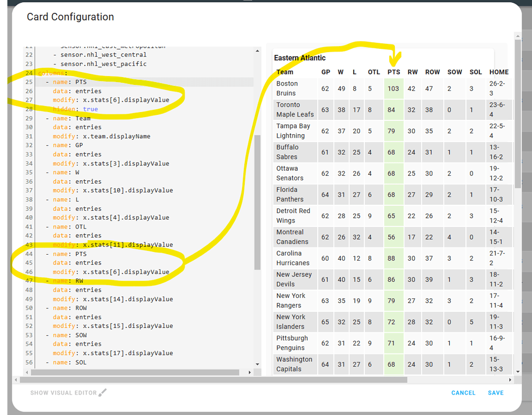
Task: Click the paintbrush icon next to SHOW VISUAL EDITOR
Action: 103,392
